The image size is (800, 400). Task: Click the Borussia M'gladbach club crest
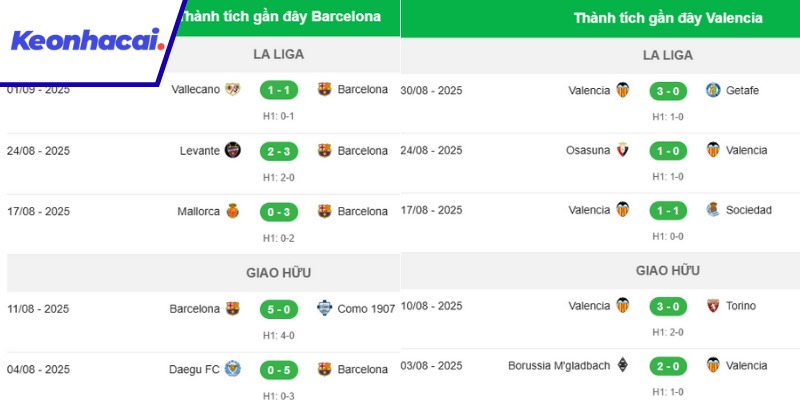coord(623,365)
